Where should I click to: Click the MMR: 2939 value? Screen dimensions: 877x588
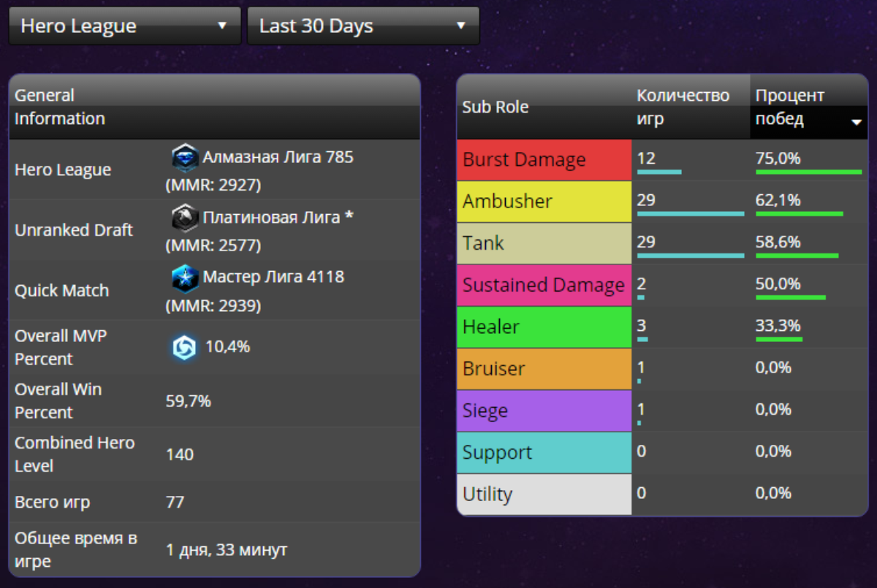pyautogui.click(x=213, y=306)
